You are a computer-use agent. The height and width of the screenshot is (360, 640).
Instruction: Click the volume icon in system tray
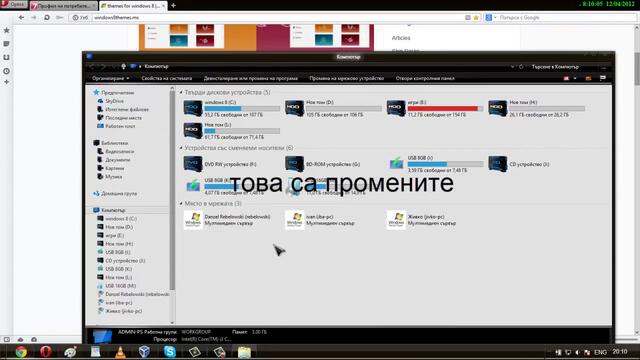pos(577,352)
